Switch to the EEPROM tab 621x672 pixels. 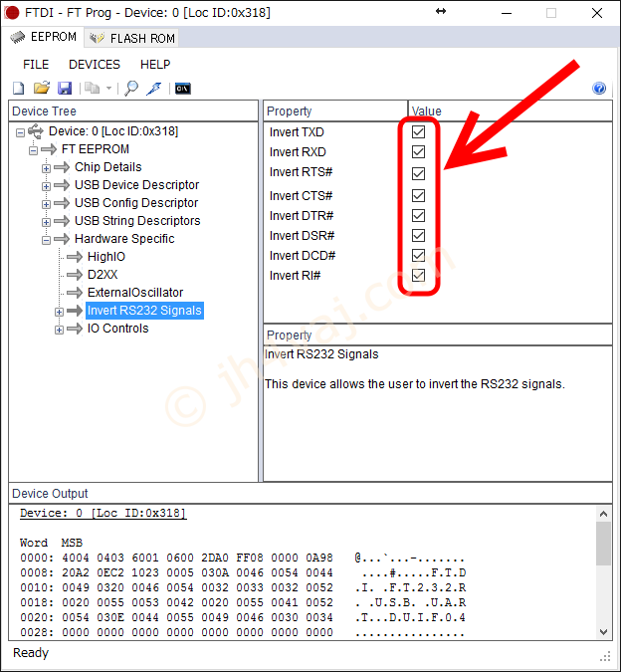pos(43,37)
